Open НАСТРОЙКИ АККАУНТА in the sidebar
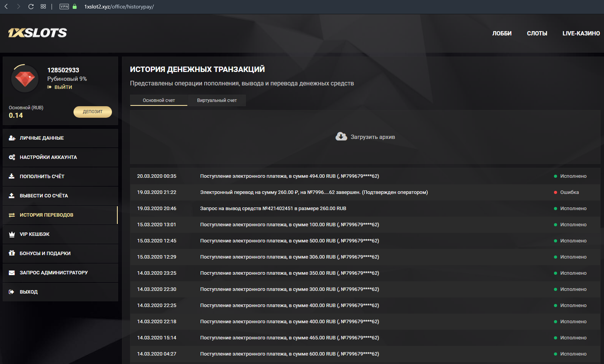The image size is (604, 364). [x=60, y=157]
